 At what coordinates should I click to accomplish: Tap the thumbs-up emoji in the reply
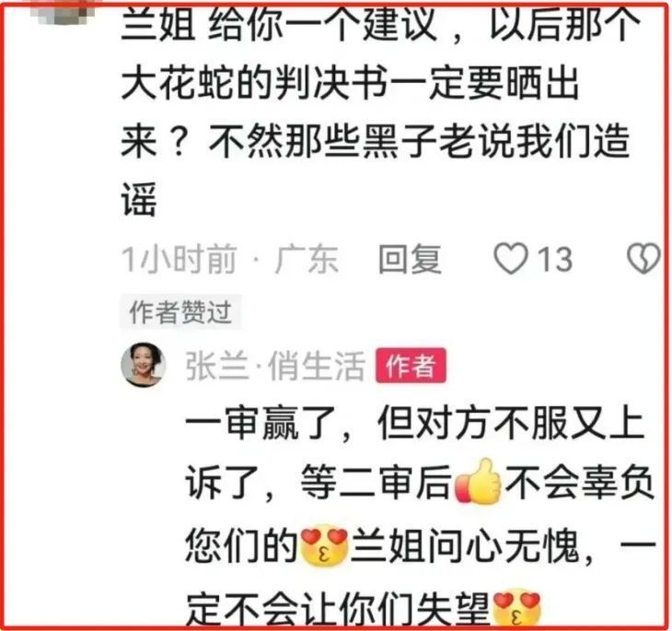pyautogui.click(x=478, y=481)
